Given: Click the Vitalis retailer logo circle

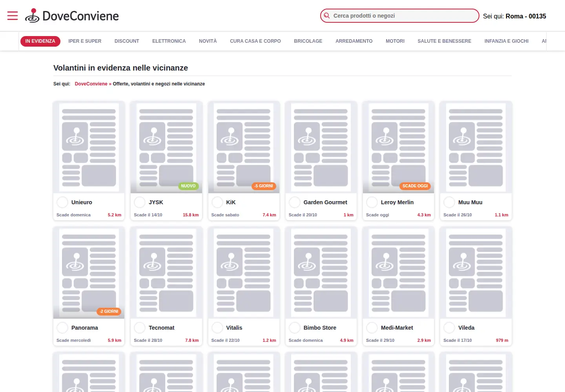Looking at the screenshot, I should pyautogui.click(x=217, y=328).
